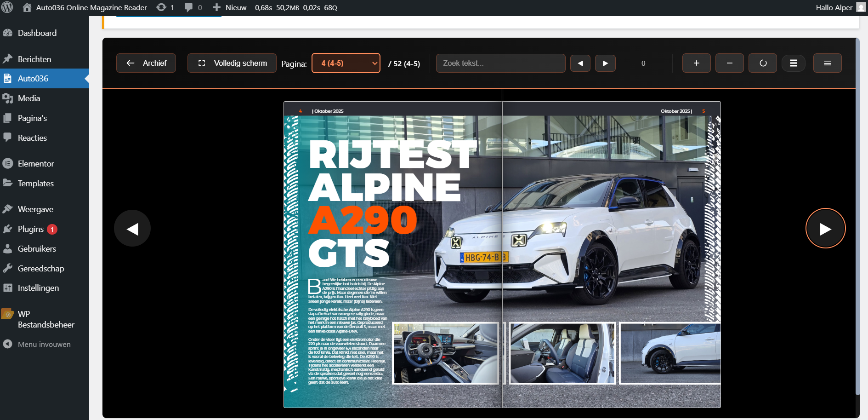Enter full screen with Volledig scherm
This screenshot has width=868, height=420.
click(x=232, y=63)
